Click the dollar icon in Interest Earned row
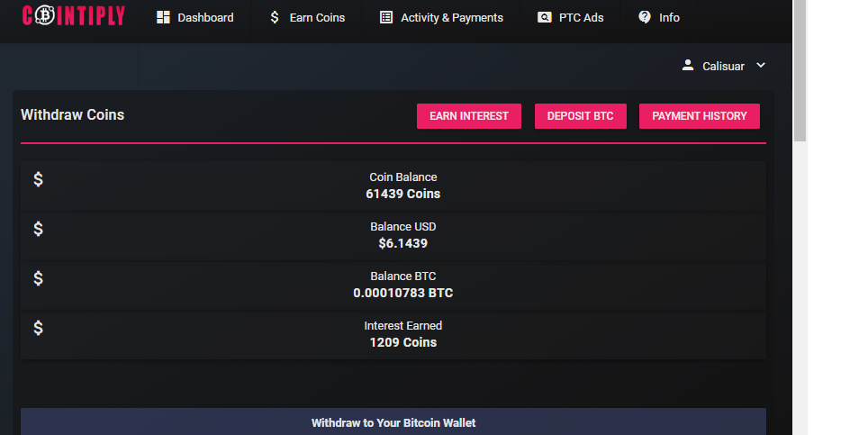The image size is (868, 435). pos(38,328)
